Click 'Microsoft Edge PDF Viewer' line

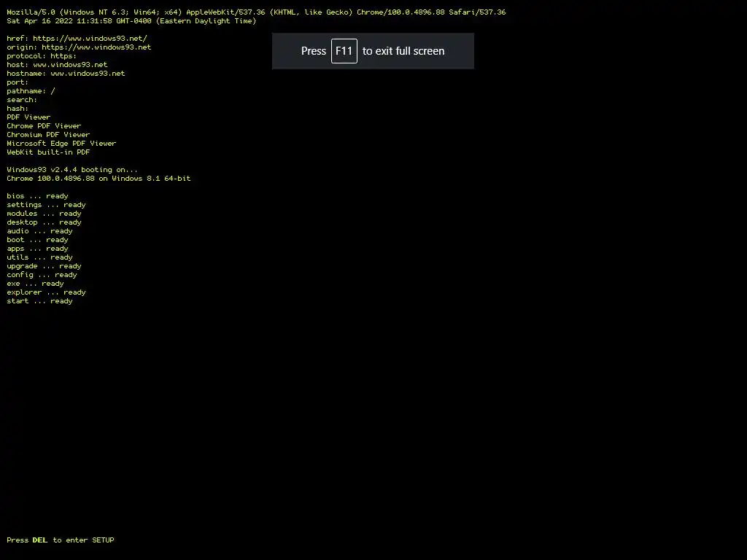coord(61,144)
